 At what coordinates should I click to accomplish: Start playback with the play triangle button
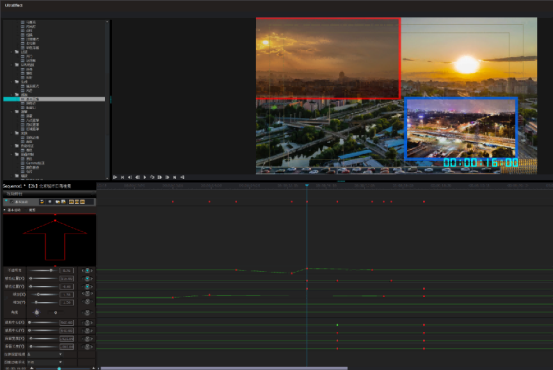click(x=145, y=177)
